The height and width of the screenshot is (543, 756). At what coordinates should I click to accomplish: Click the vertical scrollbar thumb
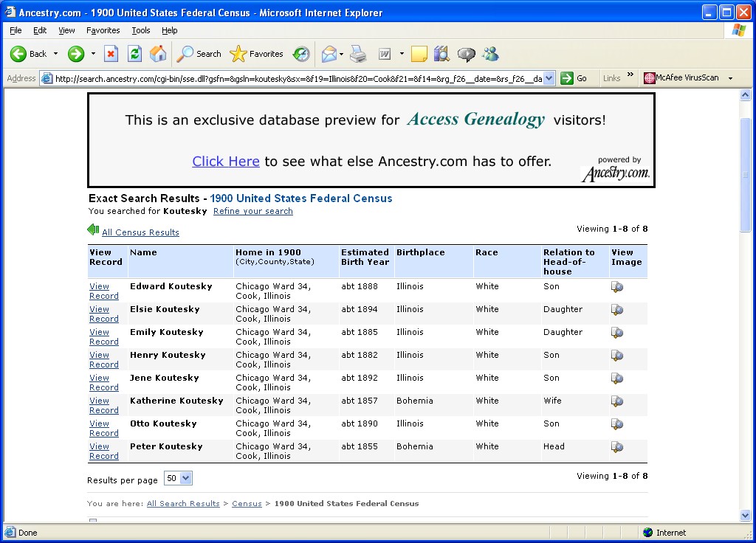pyautogui.click(x=746, y=175)
